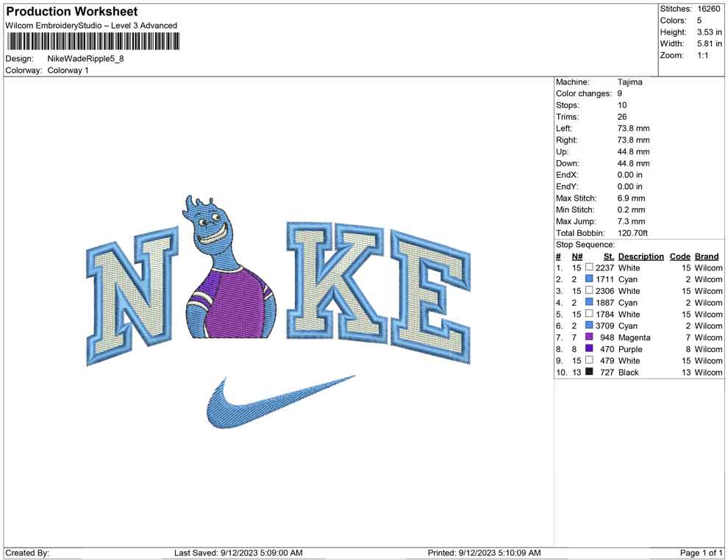Click the Color changes value 9
728x560 pixels.
[x=620, y=94]
